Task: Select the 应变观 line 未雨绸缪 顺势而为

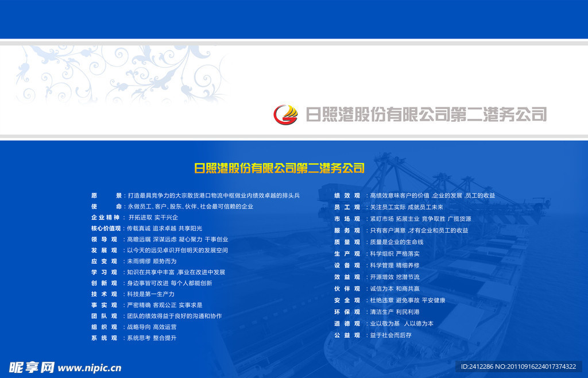Action: pos(134,261)
